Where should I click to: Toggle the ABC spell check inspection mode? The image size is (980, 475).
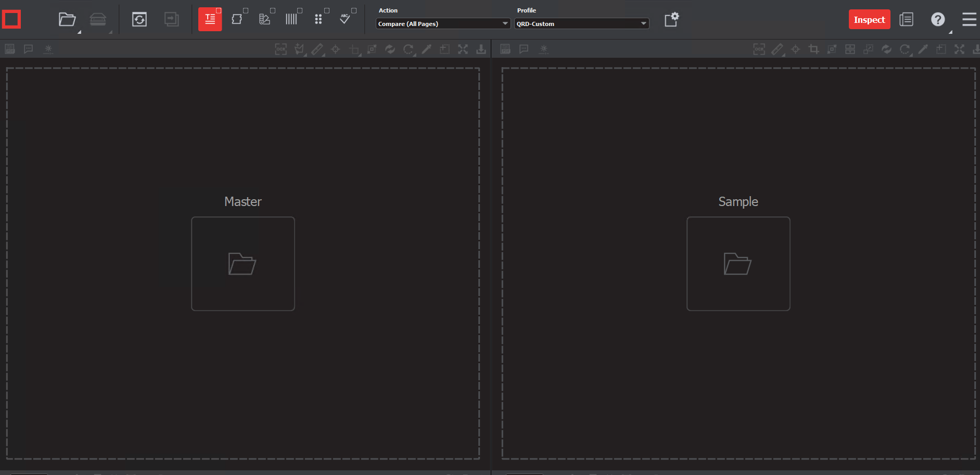pos(345,20)
